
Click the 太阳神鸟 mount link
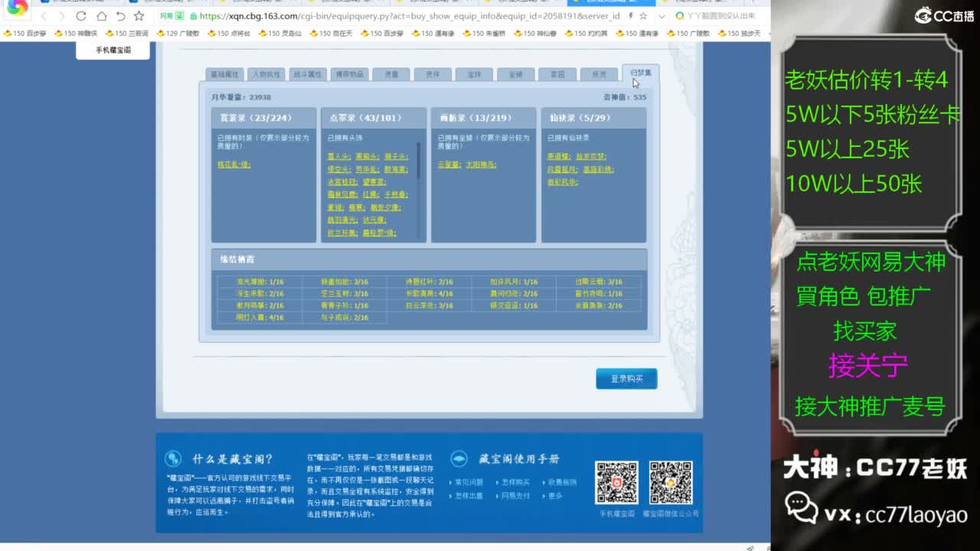click(x=482, y=165)
